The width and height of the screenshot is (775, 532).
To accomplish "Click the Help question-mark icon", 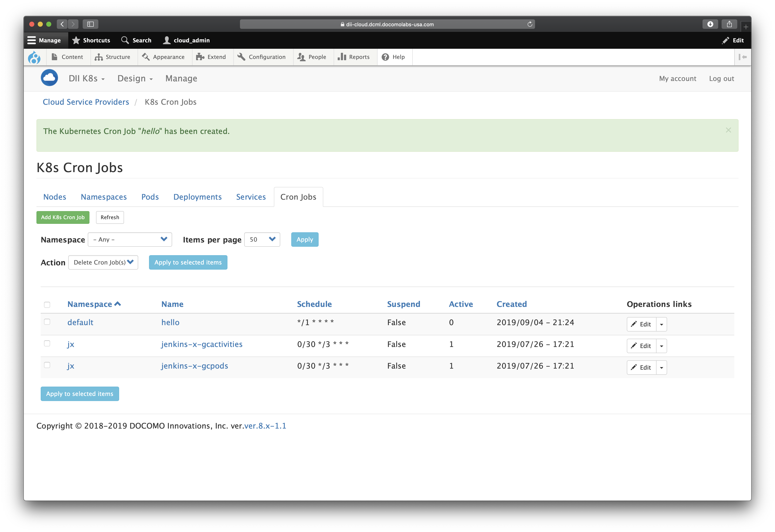I will (386, 57).
